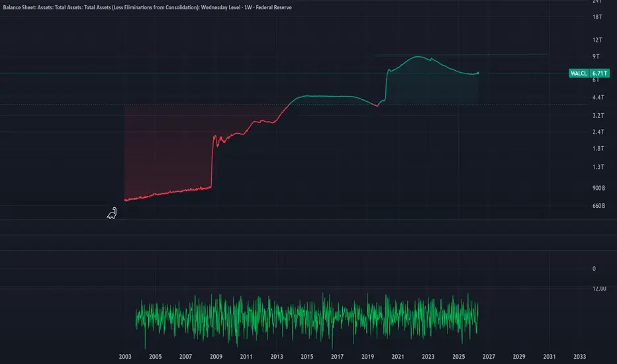Click the 2021 label on time axis
Screen dimensions: 617x364
point(398,357)
